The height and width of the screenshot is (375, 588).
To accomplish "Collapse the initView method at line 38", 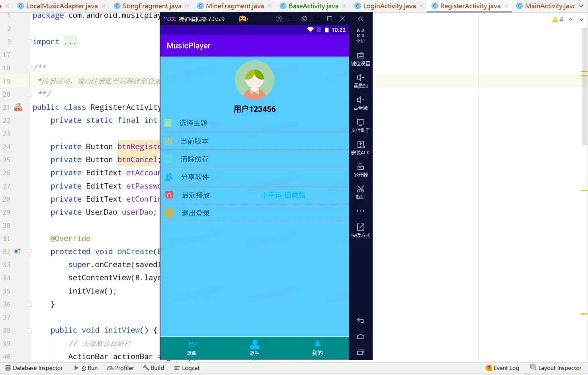I will (x=29, y=330).
